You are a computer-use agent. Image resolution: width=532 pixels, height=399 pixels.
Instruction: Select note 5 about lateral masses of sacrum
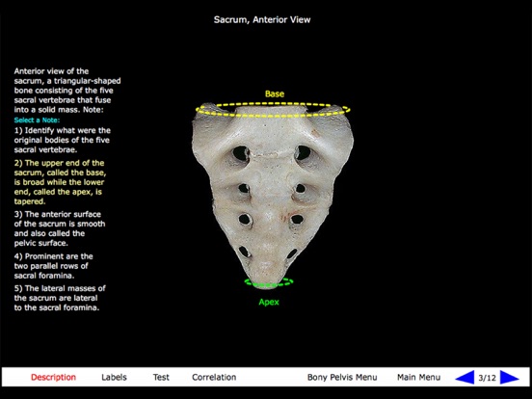coord(60,298)
